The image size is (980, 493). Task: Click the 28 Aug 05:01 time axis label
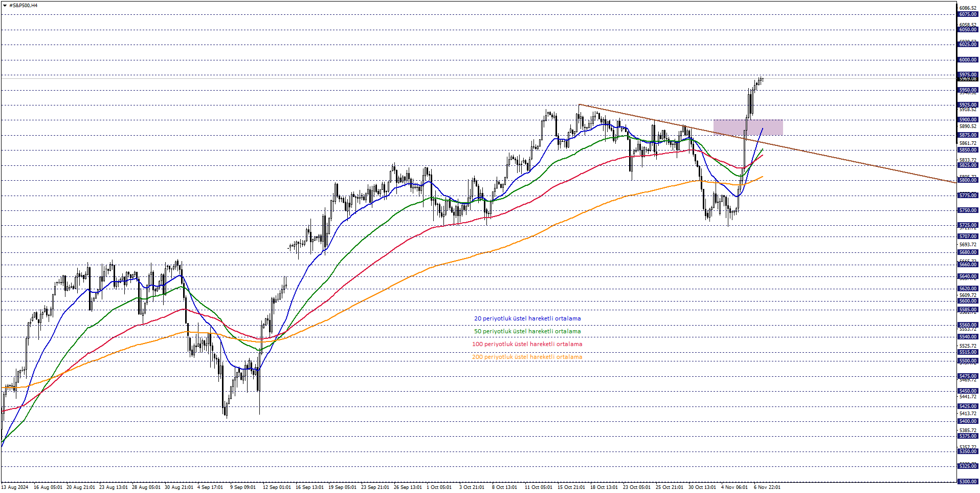tap(146, 487)
